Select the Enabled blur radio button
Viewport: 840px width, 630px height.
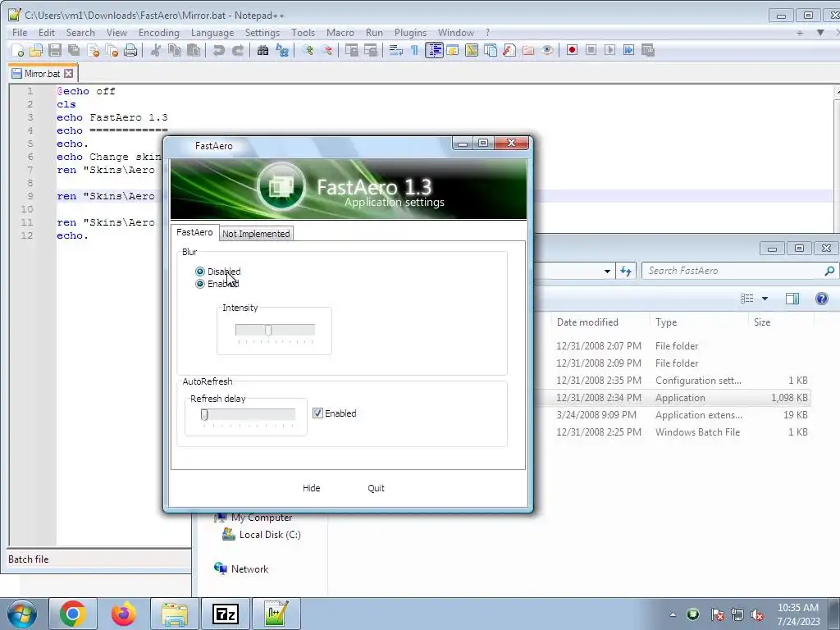tap(200, 284)
